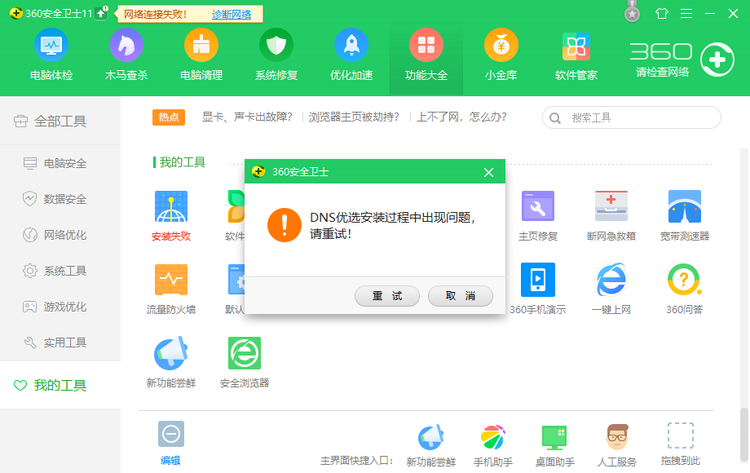Open 电脑清理 cleanup tool
This screenshot has width=750, height=473.
[201, 55]
